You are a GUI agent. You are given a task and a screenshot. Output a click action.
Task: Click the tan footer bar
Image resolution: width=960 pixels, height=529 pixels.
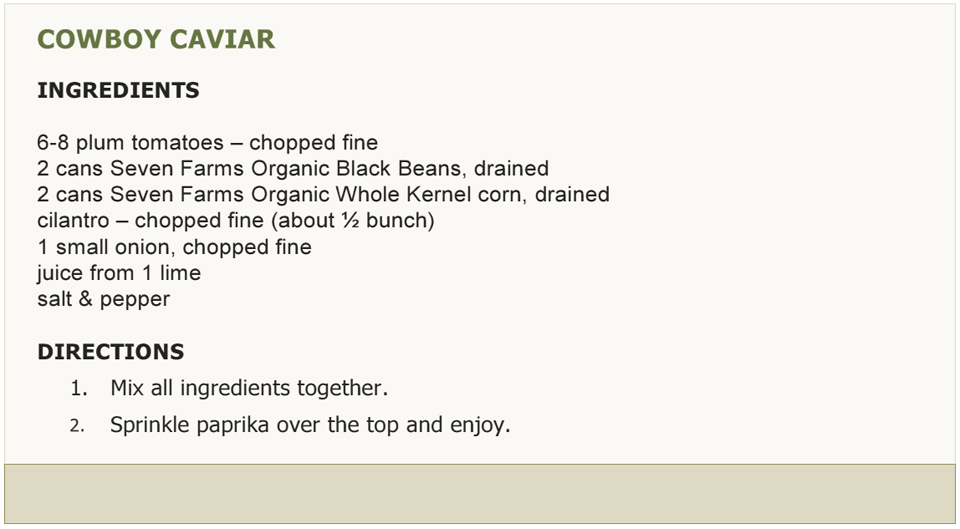(480, 494)
